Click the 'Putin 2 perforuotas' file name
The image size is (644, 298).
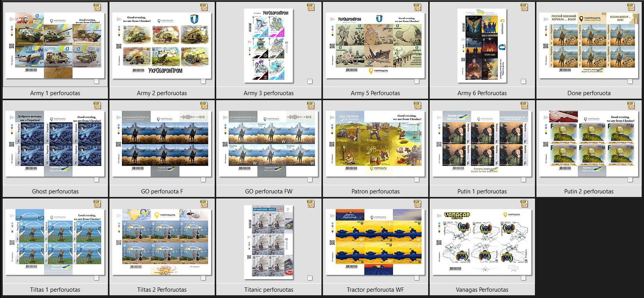coord(589,191)
